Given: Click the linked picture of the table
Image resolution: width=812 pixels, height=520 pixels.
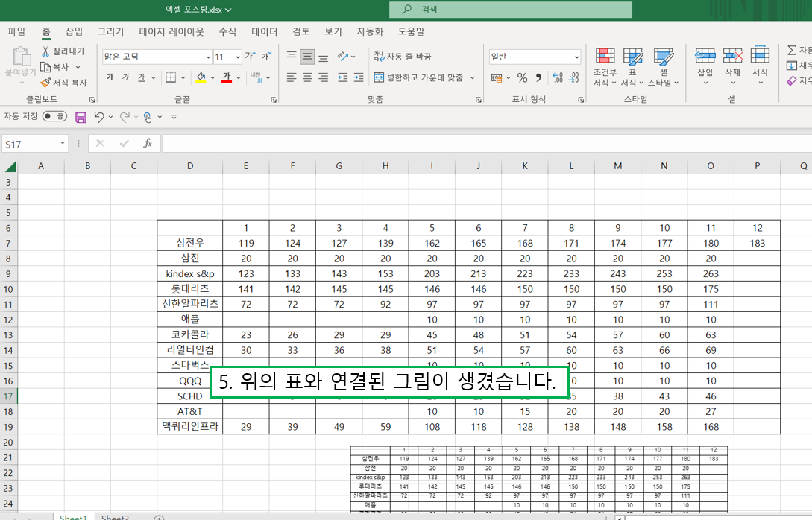Looking at the screenshot, I should 539,479.
